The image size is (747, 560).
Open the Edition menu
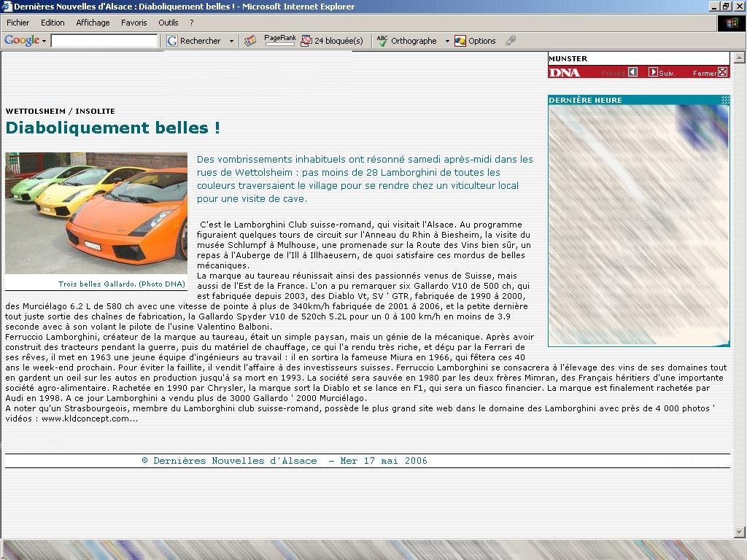(x=53, y=23)
